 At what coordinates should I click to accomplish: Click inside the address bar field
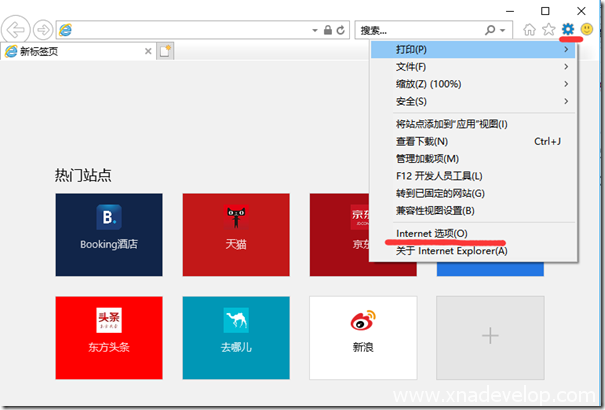click(200, 30)
